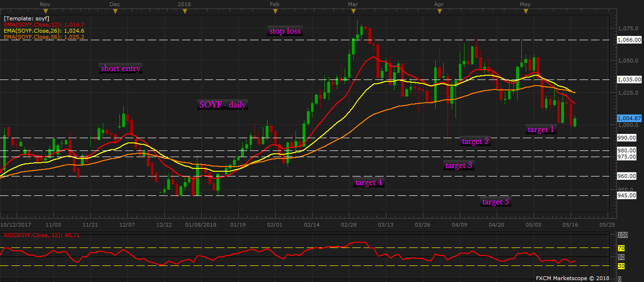The image size is (644, 282).
Task: Click the RSI 30 level label
Action: coord(621,266)
